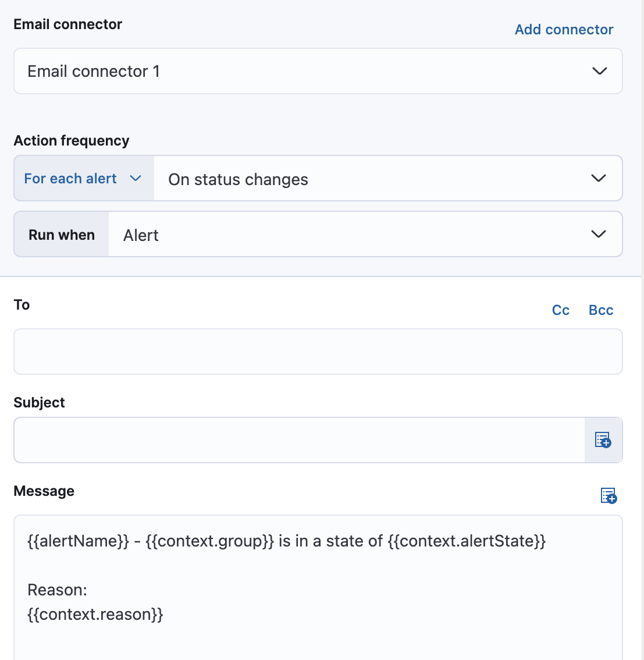Click the connector selector chevron
Screen dimensions: 644x660
pos(599,71)
